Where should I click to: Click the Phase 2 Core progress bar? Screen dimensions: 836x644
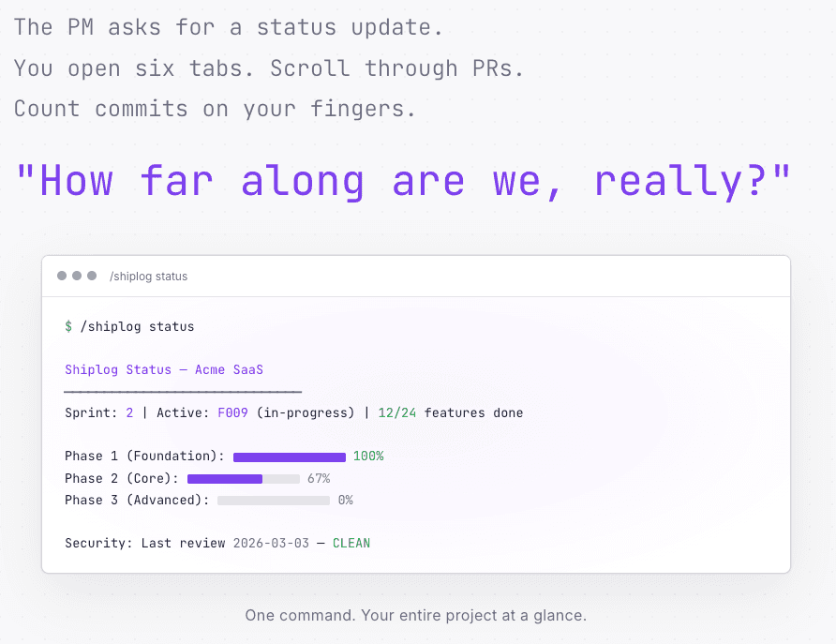coord(244,478)
